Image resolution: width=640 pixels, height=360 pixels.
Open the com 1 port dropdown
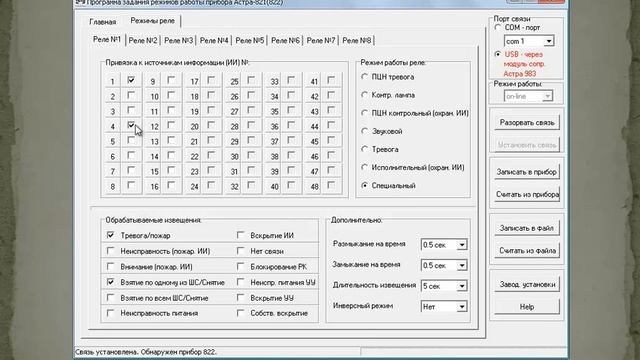549,41
